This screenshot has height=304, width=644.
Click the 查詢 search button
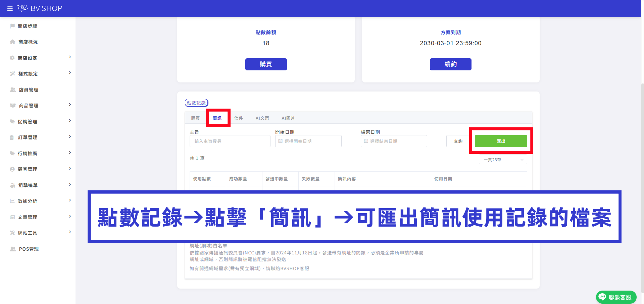[x=458, y=141]
